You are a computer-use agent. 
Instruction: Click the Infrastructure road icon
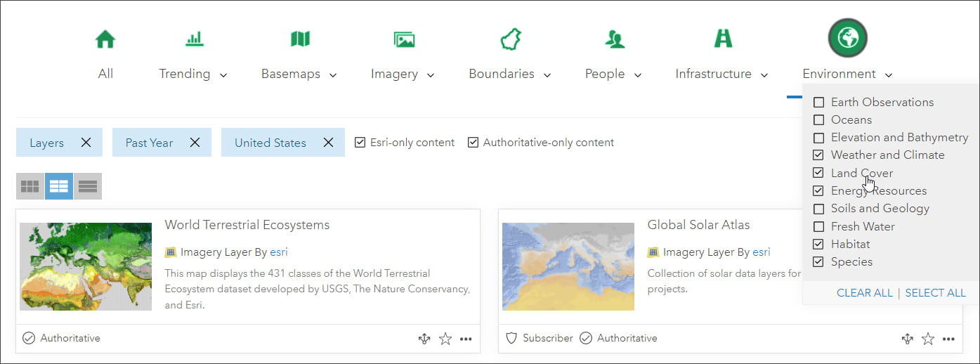(723, 39)
